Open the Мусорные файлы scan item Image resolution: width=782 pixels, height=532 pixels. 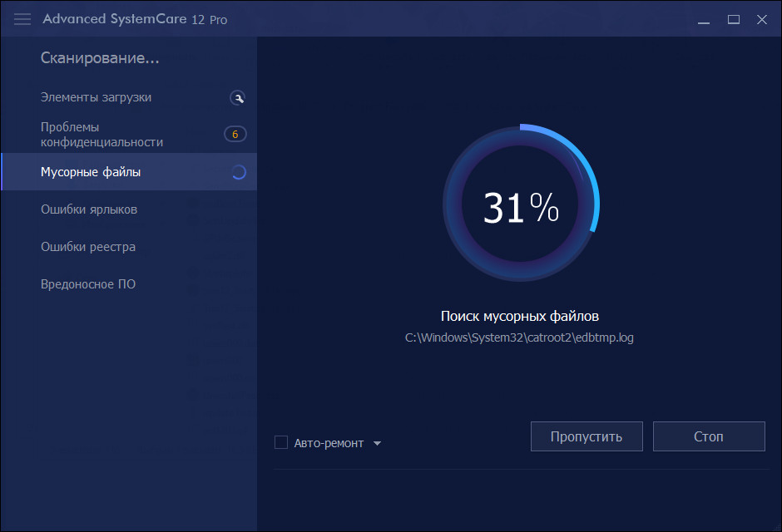pyautogui.click(x=91, y=172)
